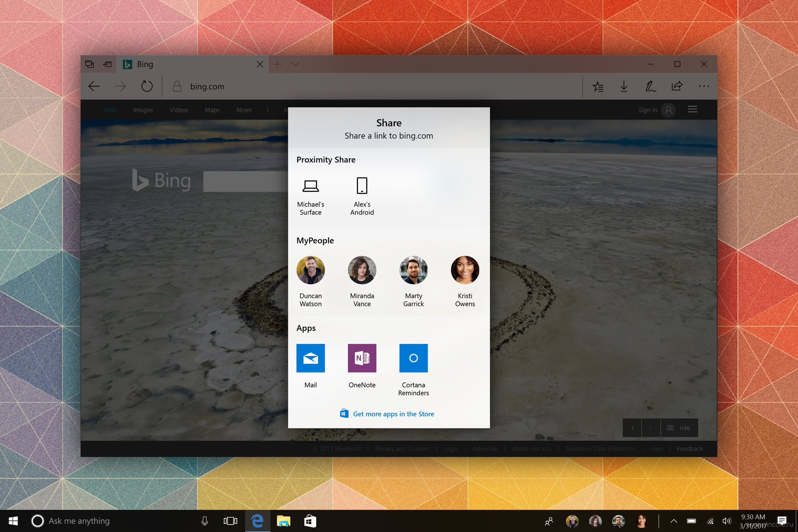Select Duncan Watson contact
The image size is (798, 532).
[x=311, y=281]
